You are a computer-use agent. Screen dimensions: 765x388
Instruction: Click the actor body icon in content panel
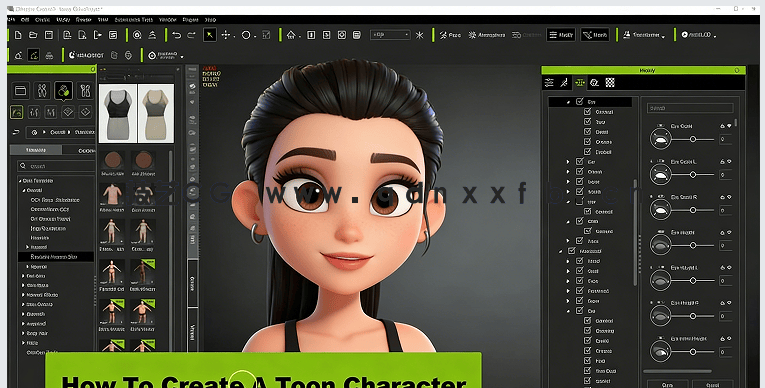point(42,91)
